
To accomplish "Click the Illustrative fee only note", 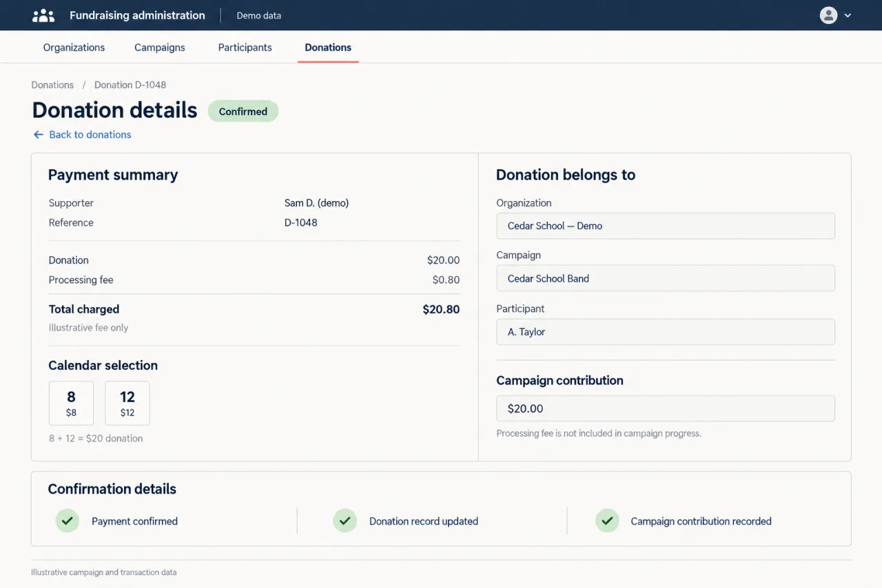I will [x=88, y=328].
